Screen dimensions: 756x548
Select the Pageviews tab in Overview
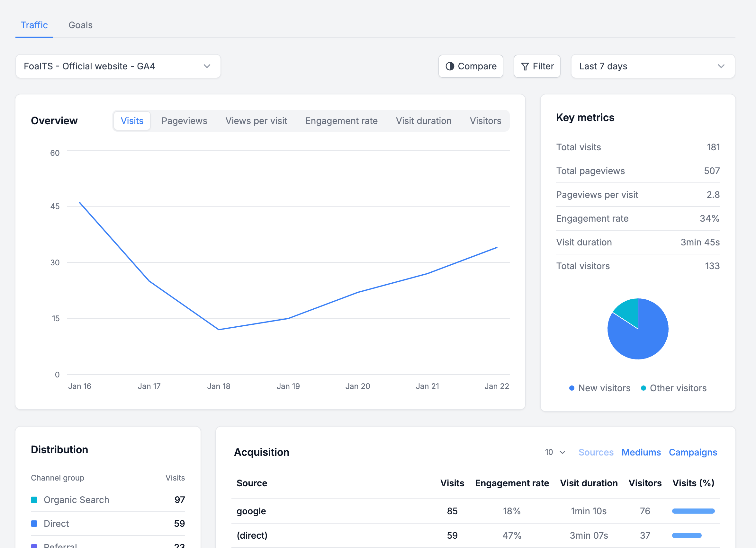tap(184, 120)
